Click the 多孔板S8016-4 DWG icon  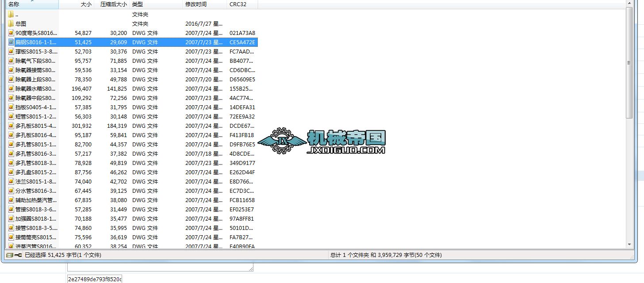[x=11, y=135]
